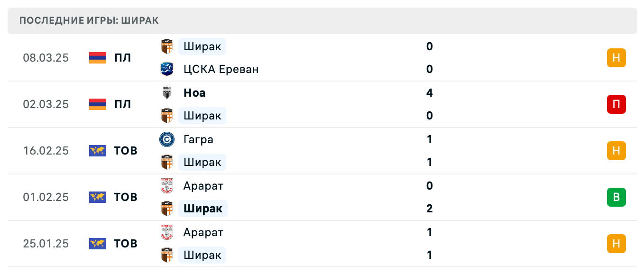644x274 pixels.
Task: Select the red П loss badge
Action: coord(616,104)
